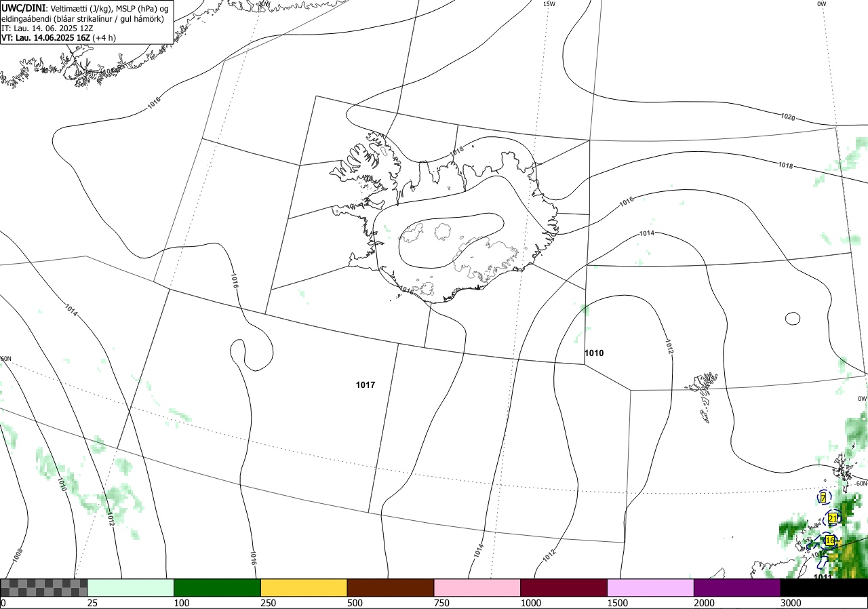Image resolution: width=868 pixels, height=609 pixels.
Task: Click the bold "1010" low-pressure label
Action: click(594, 353)
